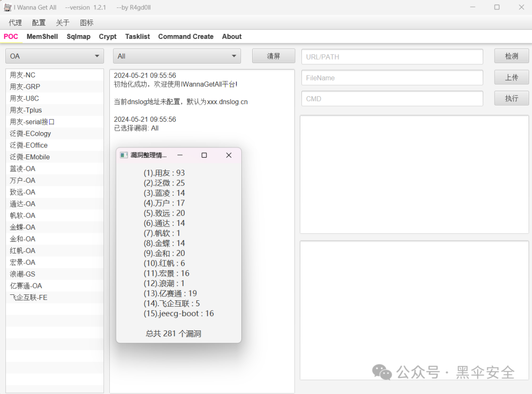The image size is (532, 394).
Task: Select 用友-GRP in the product list
Action: 55,87
